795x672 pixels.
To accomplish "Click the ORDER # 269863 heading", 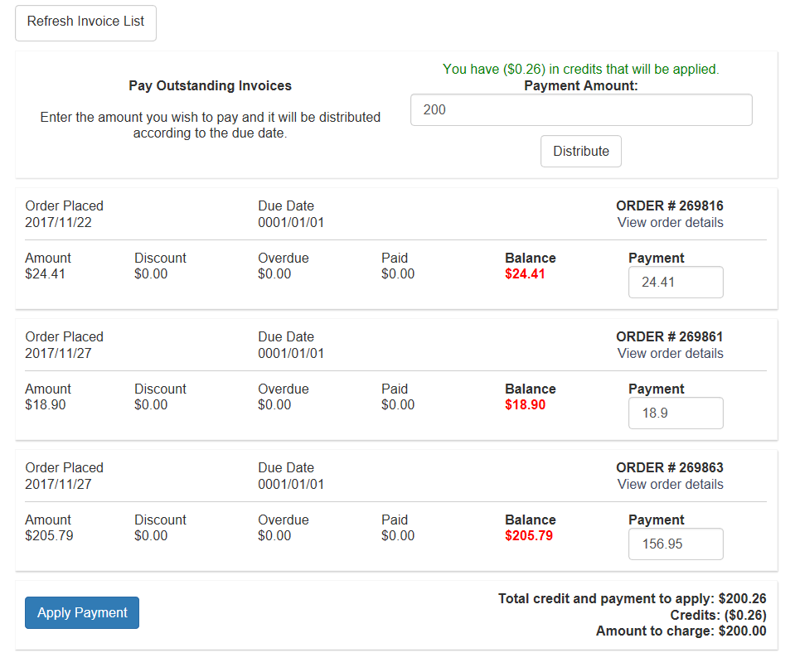I will coord(670,468).
